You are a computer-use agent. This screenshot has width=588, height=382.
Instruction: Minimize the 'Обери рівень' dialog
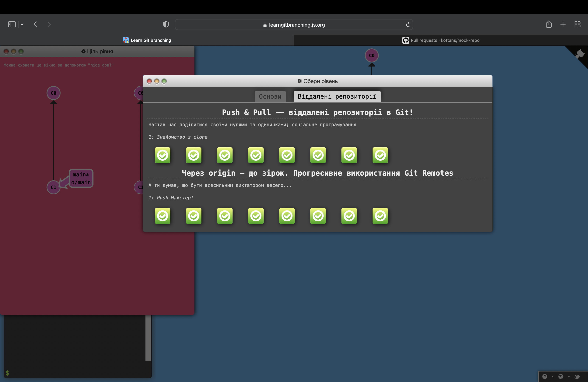157,81
